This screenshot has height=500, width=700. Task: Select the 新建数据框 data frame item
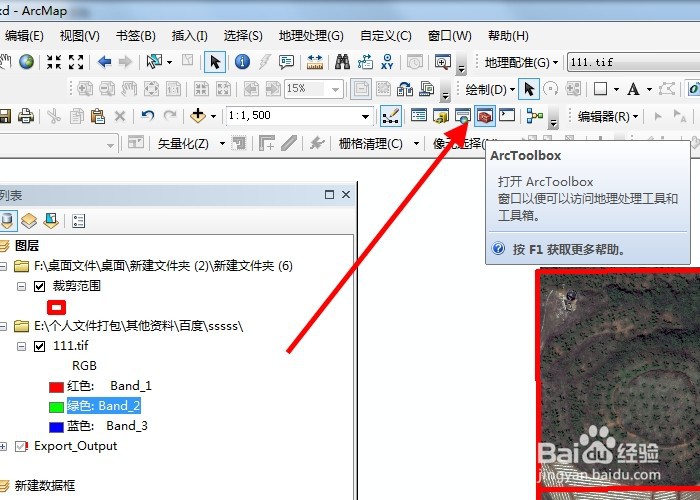(x=45, y=485)
